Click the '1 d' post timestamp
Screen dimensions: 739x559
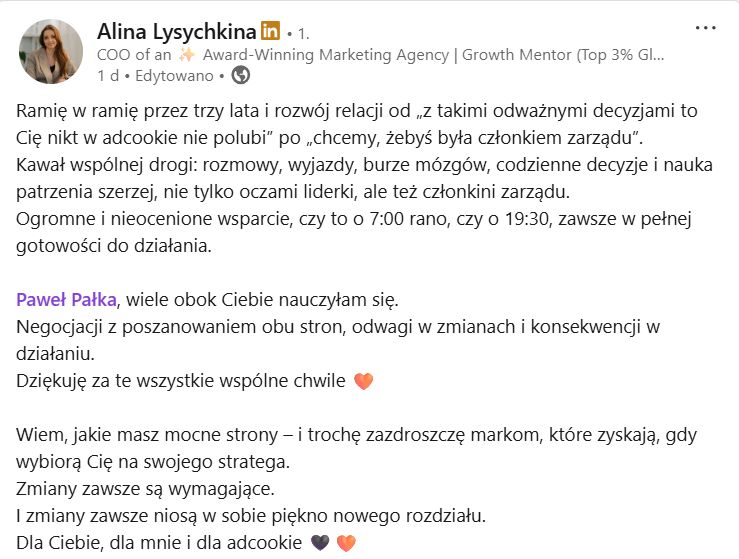click(x=107, y=75)
